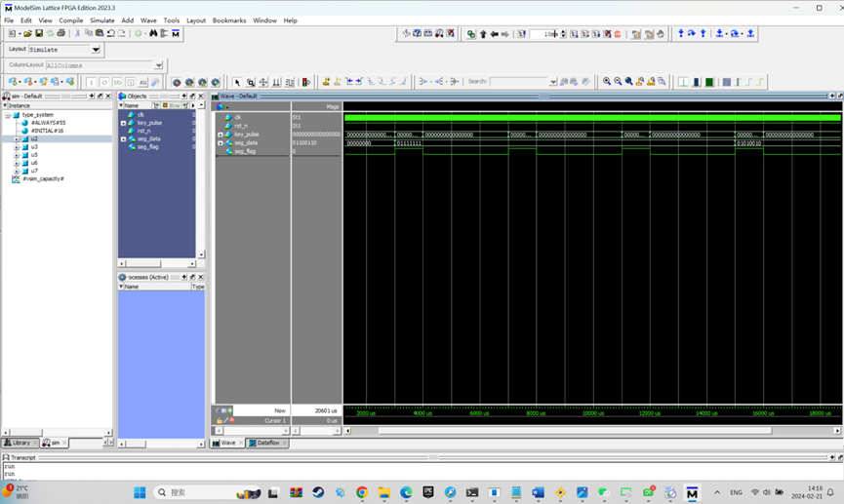This screenshot has height=504, width=844.
Task: Click the traffic light breakpoint icon
Action: tap(305, 82)
